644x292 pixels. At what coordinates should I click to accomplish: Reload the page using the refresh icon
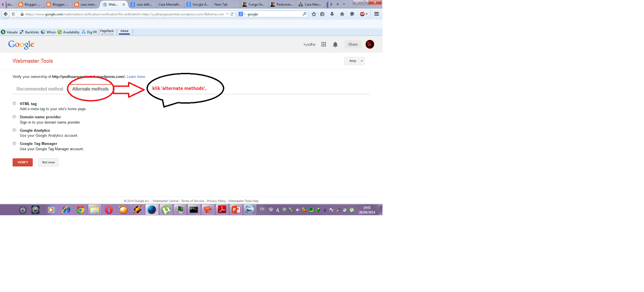click(232, 14)
